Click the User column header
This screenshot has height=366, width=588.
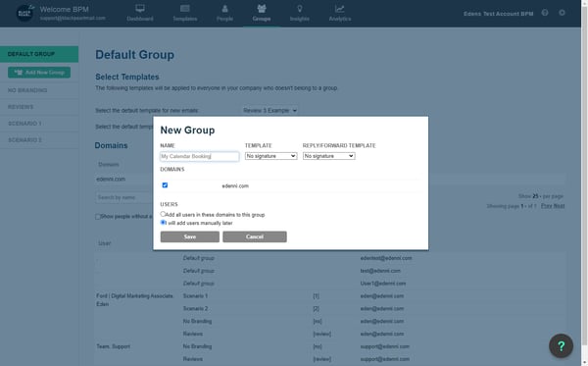[x=104, y=243]
